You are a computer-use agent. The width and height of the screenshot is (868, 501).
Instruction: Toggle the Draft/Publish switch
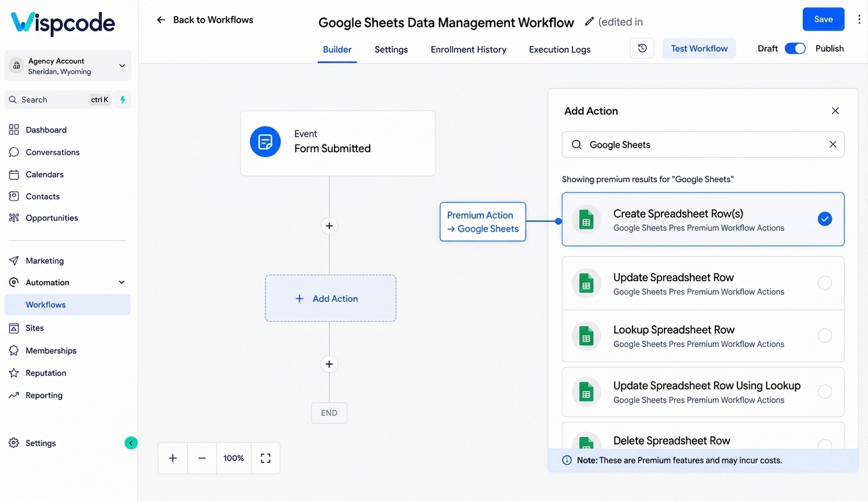pos(795,49)
